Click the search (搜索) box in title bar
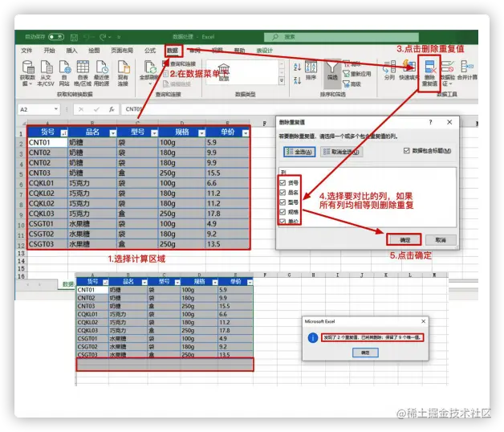The width and height of the screenshot is (504, 432). pyautogui.click(x=341, y=37)
